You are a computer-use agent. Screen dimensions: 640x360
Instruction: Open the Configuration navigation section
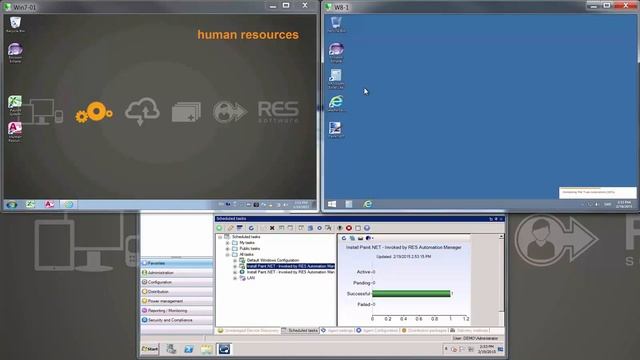(177, 282)
